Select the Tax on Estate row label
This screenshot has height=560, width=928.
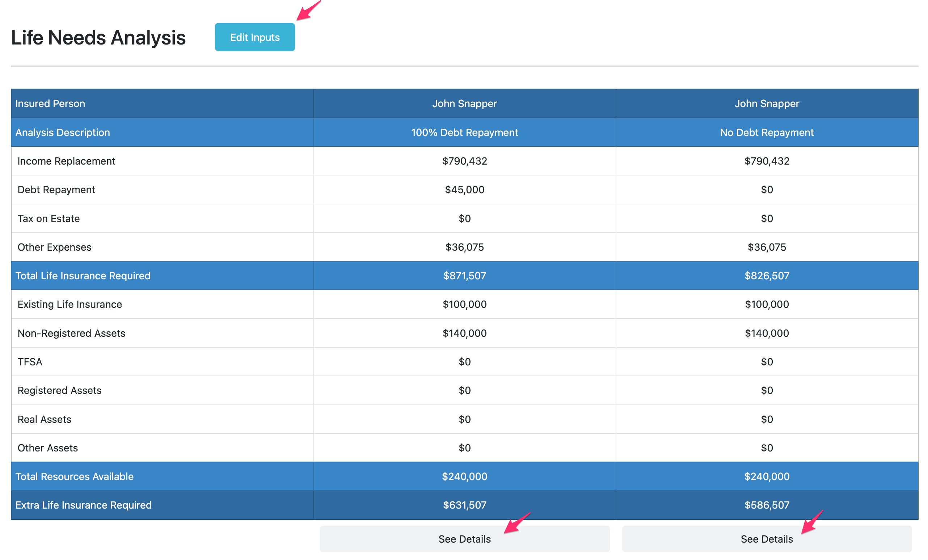(x=48, y=219)
